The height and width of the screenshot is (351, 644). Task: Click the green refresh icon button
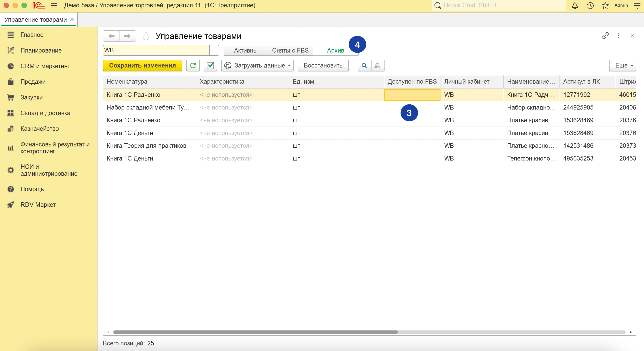click(193, 66)
